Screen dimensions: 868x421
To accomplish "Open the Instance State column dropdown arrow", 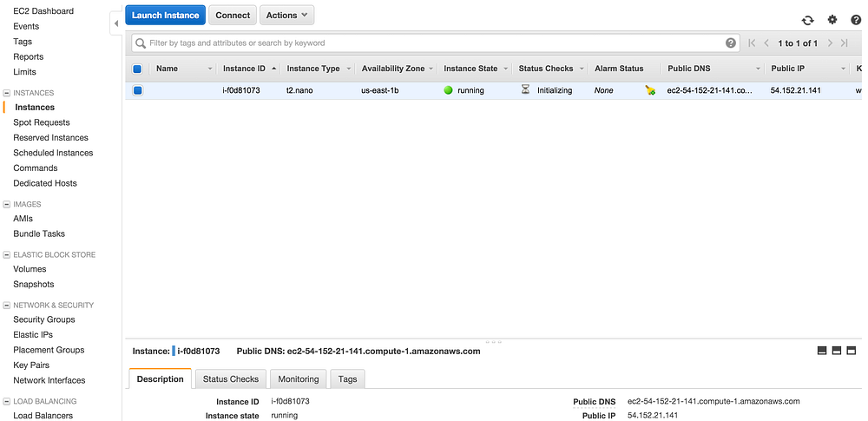I will 505,69.
